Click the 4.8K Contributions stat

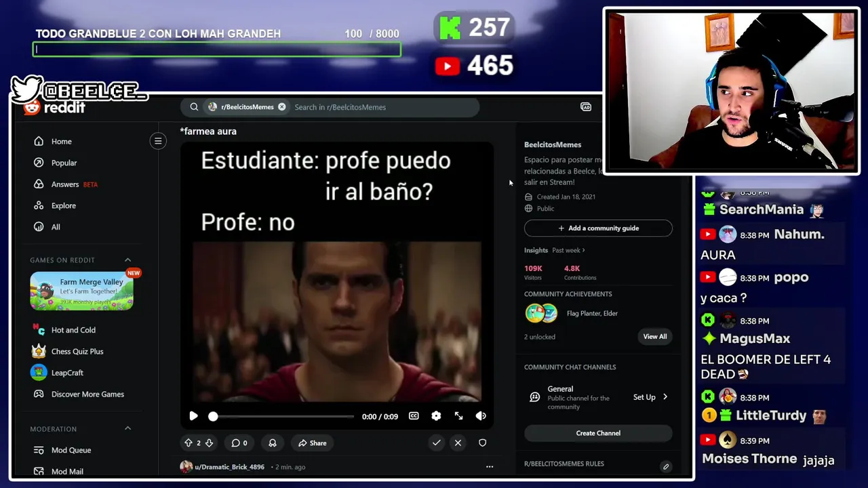[580, 272]
